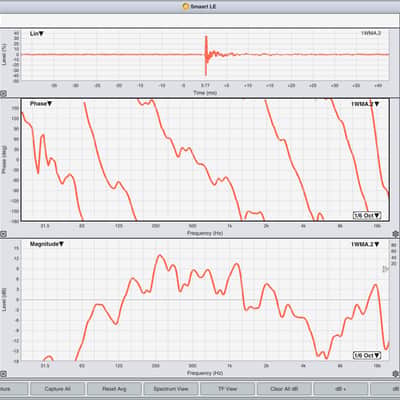Image resolution: width=400 pixels, height=400 pixels.
Task: Click the round button below the impulse plot's left edge
Action: click(x=3, y=94)
